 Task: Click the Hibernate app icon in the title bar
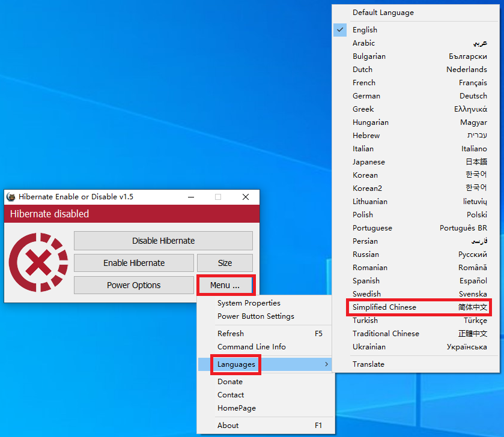[x=11, y=196]
